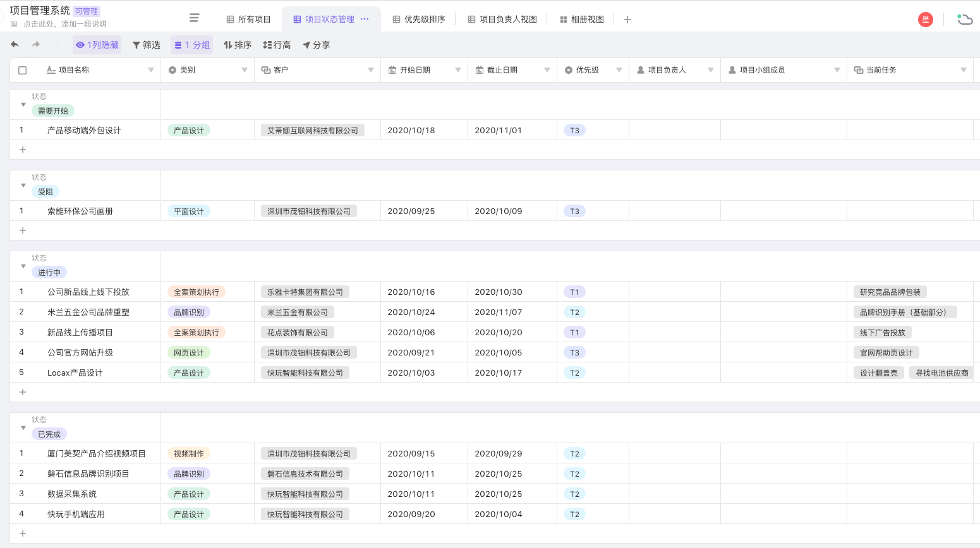The width and height of the screenshot is (980, 548).
Task: Click the T1 purple priority tag
Action: [x=574, y=292]
